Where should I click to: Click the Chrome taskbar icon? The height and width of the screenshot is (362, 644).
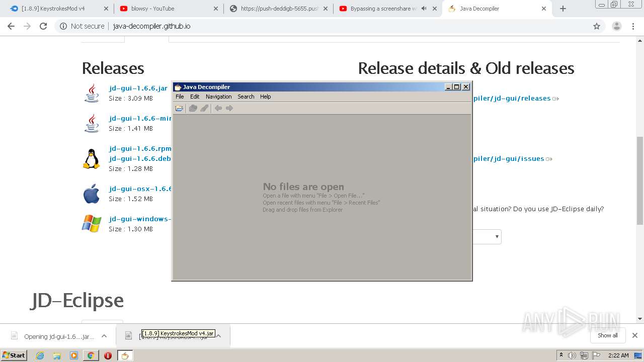tap(91, 355)
